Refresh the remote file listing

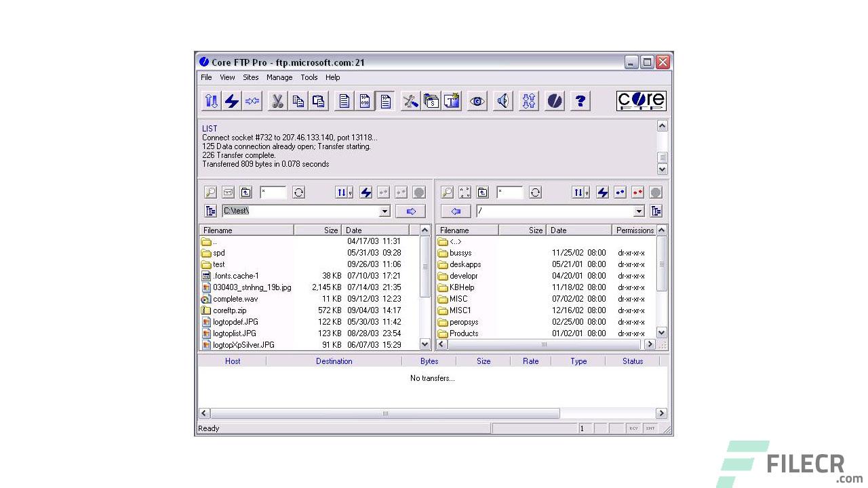coord(535,192)
